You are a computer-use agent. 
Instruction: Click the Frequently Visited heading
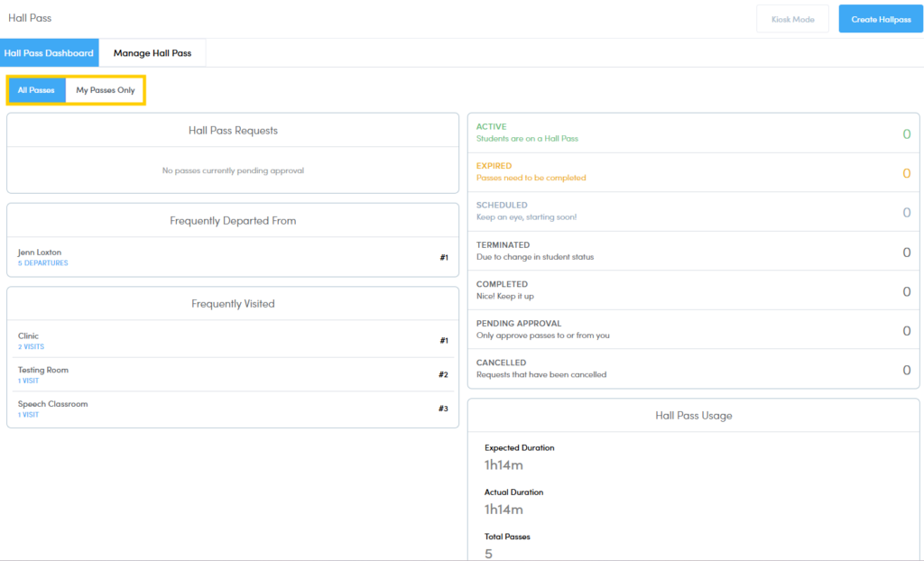[x=233, y=304]
